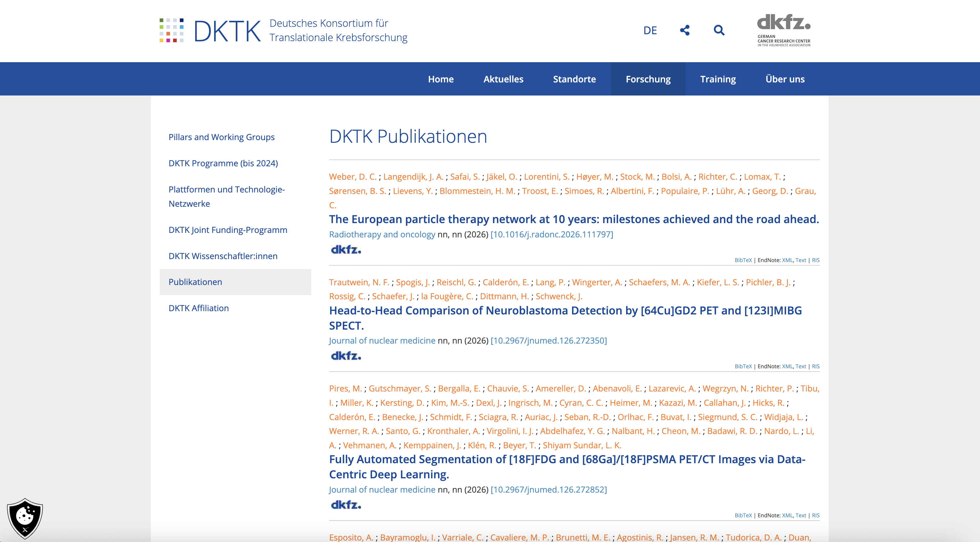Screen dimensions: 980x542
Task: Click author Shiyam Sundar, L. K.
Action: pyautogui.click(x=582, y=445)
